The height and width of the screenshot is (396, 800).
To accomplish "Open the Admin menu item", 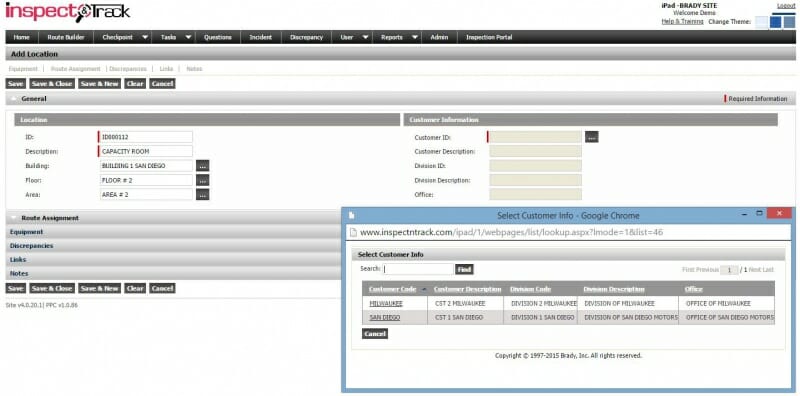I will tap(439, 37).
